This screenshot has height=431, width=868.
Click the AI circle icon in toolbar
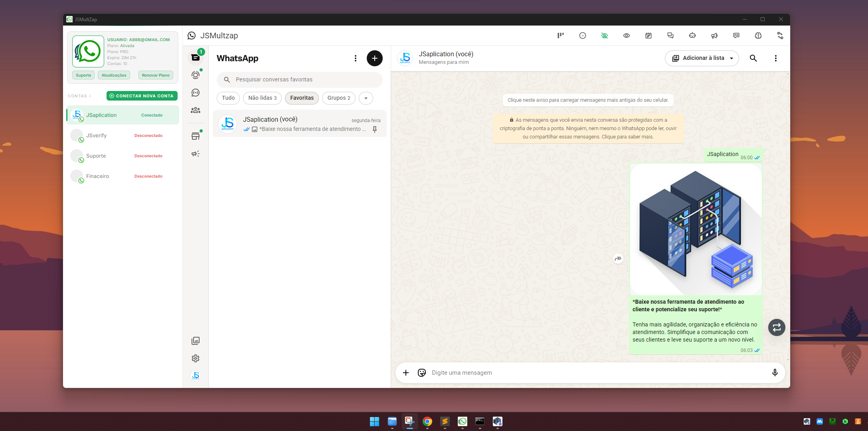583,36
